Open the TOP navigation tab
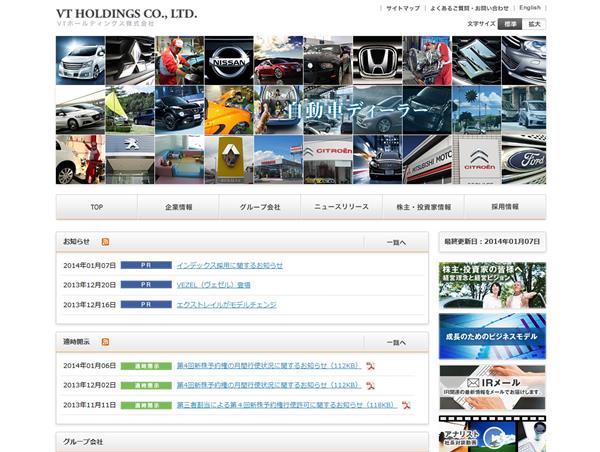This screenshot has width=600, height=452. point(96,207)
